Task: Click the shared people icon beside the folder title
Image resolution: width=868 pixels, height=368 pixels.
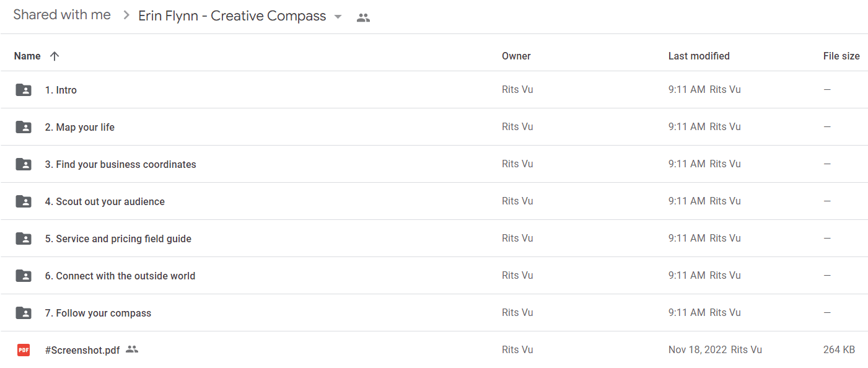Action: [364, 18]
